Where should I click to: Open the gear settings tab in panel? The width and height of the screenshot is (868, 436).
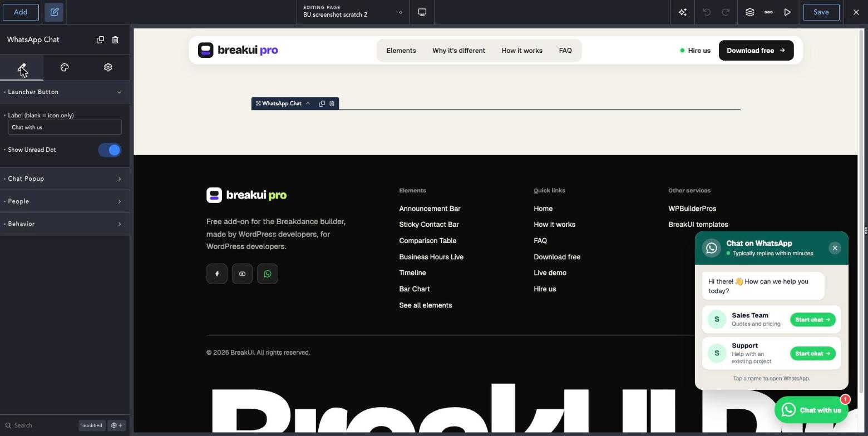(108, 67)
